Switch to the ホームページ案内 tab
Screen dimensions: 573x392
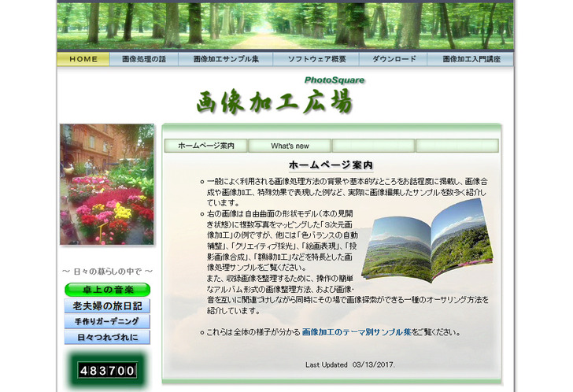pos(205,146)
